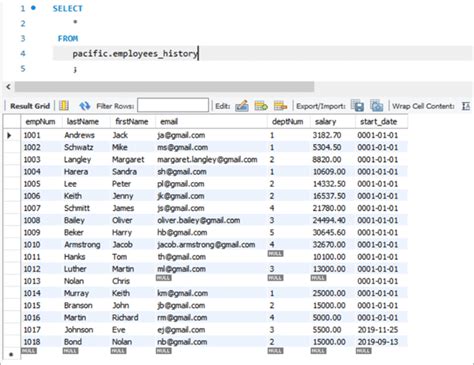The width and height of the screenshot is (474, 365).
Task: Click the lastName column header
Action: click(83, 122)
